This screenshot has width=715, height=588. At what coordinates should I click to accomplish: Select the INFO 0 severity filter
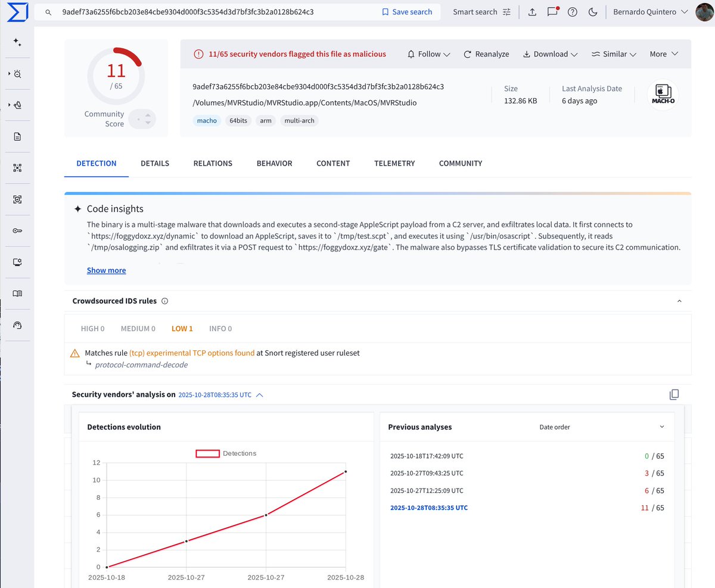point(220,328)
